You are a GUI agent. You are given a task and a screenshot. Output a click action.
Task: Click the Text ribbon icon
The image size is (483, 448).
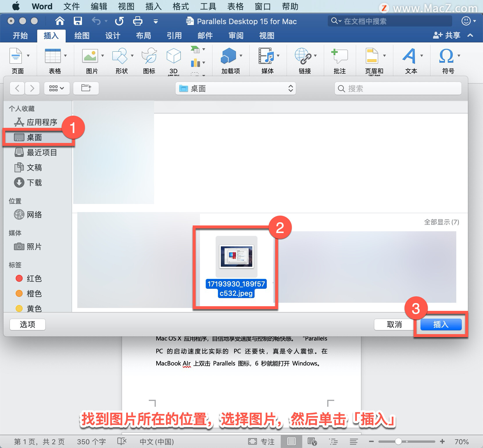(409, 55)
